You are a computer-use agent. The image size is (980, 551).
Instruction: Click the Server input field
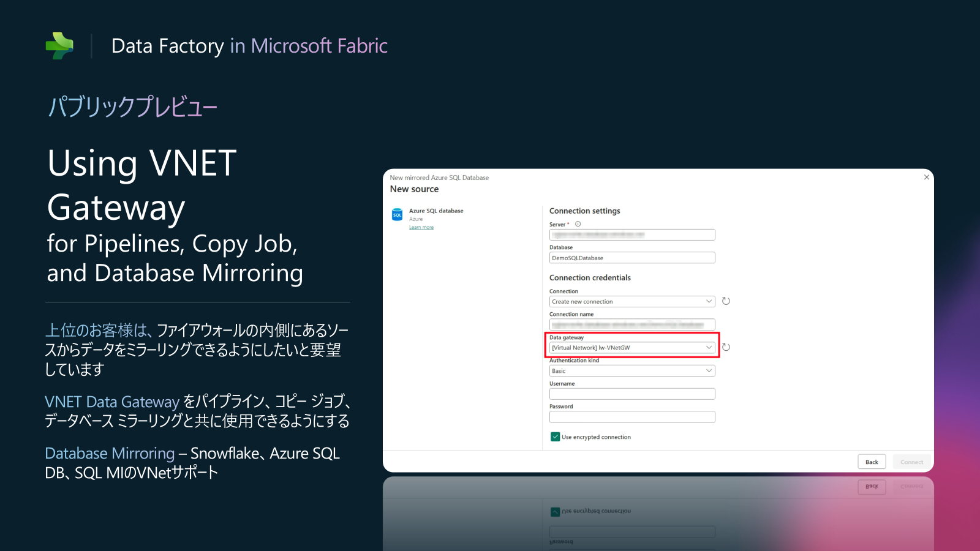[x=632, y=234]
